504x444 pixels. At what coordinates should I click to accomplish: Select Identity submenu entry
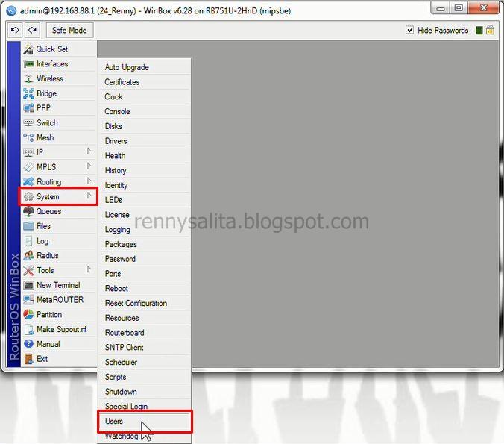(x=145, y=186)
